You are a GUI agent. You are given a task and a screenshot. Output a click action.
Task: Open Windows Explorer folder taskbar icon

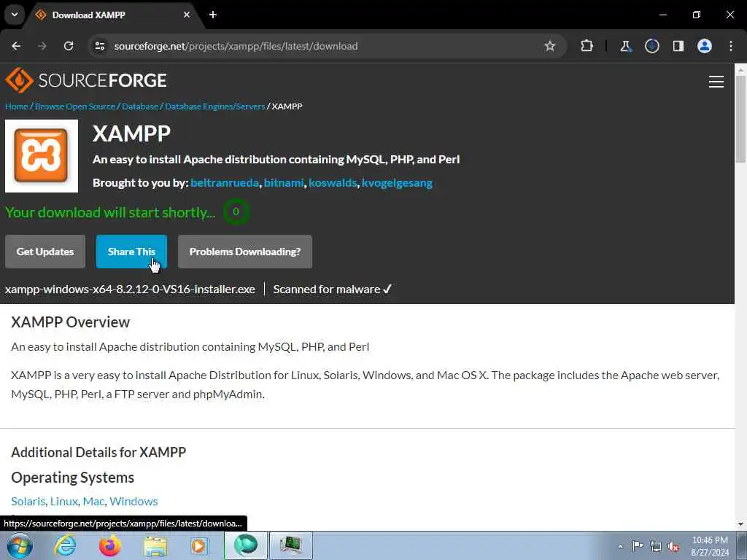click(x=155, y=545)
